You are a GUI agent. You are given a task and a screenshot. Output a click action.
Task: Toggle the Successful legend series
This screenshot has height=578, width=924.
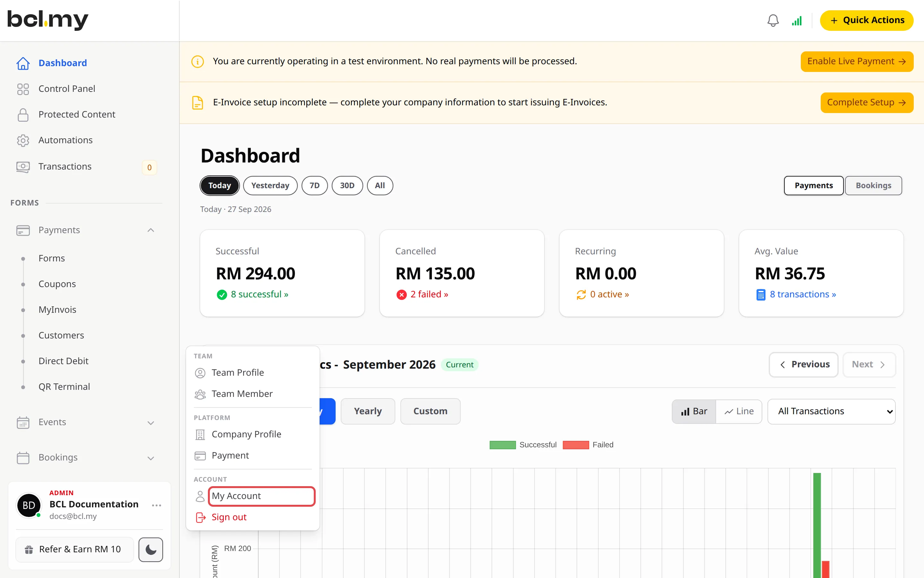point(523,445)
